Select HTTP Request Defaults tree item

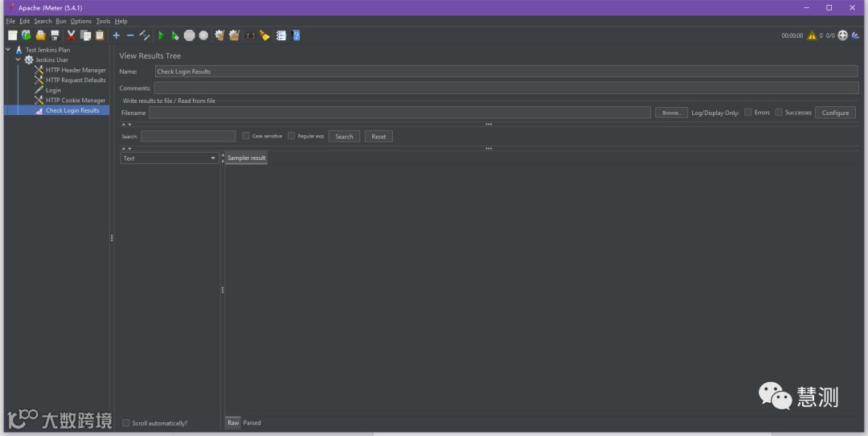[76, 80]
